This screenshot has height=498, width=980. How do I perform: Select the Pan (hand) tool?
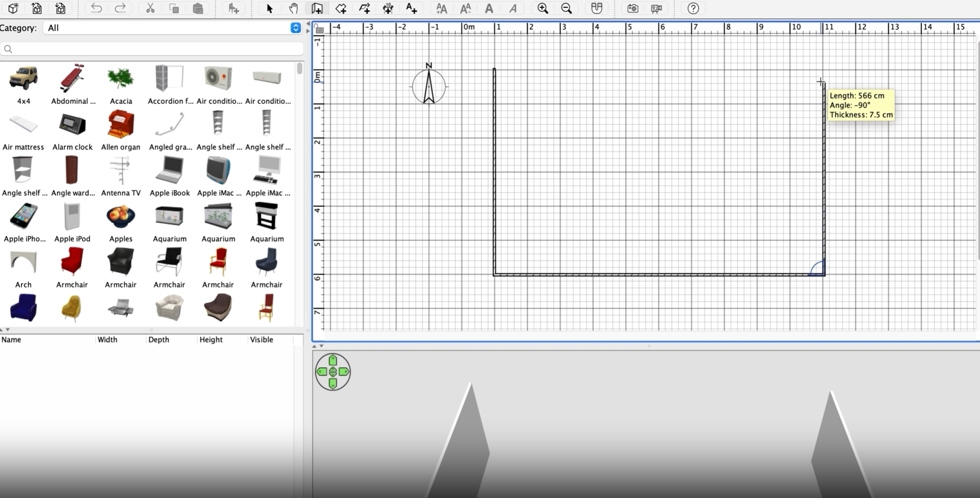[x=293, y=8]
